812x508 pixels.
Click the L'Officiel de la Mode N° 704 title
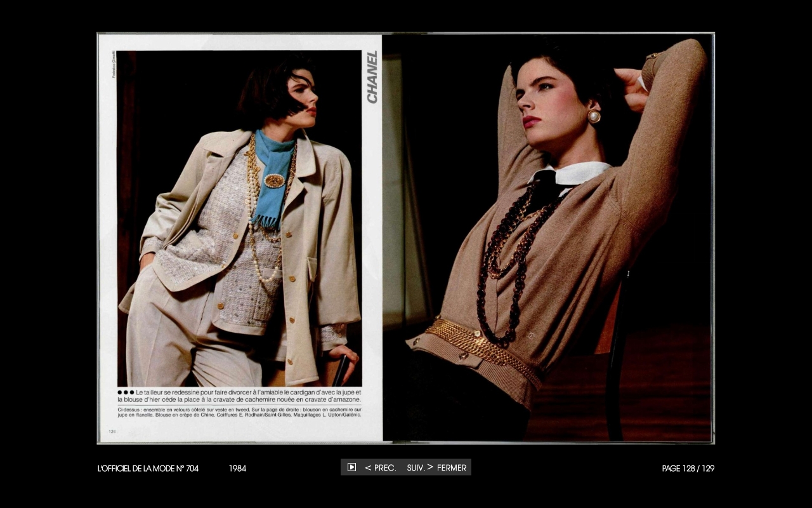[x=148, y=469]
